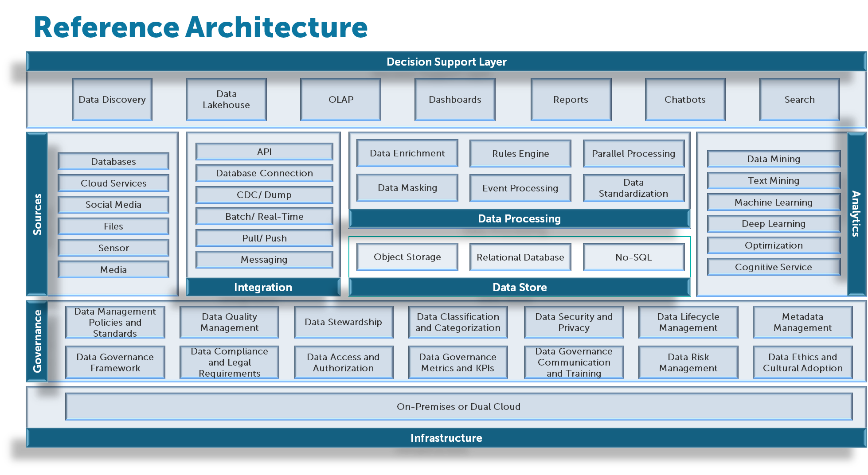Click the Infrastructure header bar

tap(446, 438)
